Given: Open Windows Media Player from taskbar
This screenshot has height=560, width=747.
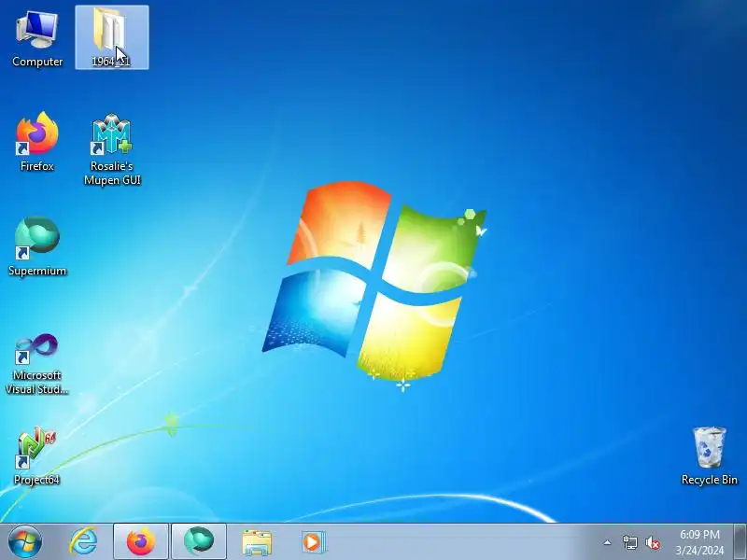Looking at the screenshot, I should pyautogui.click(x=314, y=542).
